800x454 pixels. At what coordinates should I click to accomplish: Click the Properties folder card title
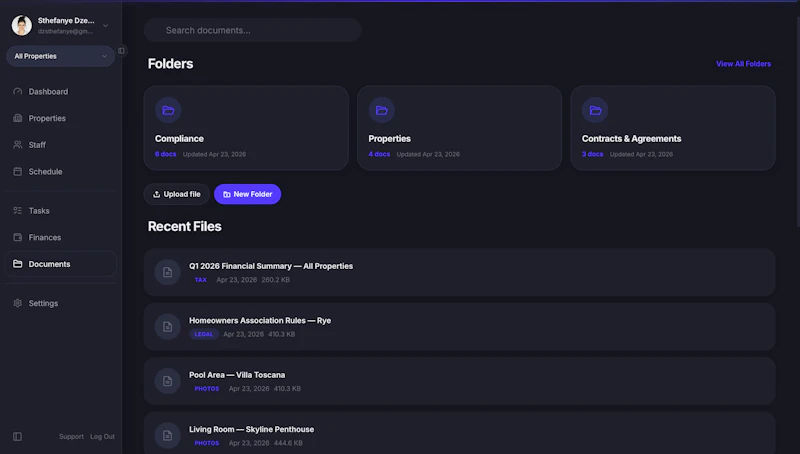[389, 139]
